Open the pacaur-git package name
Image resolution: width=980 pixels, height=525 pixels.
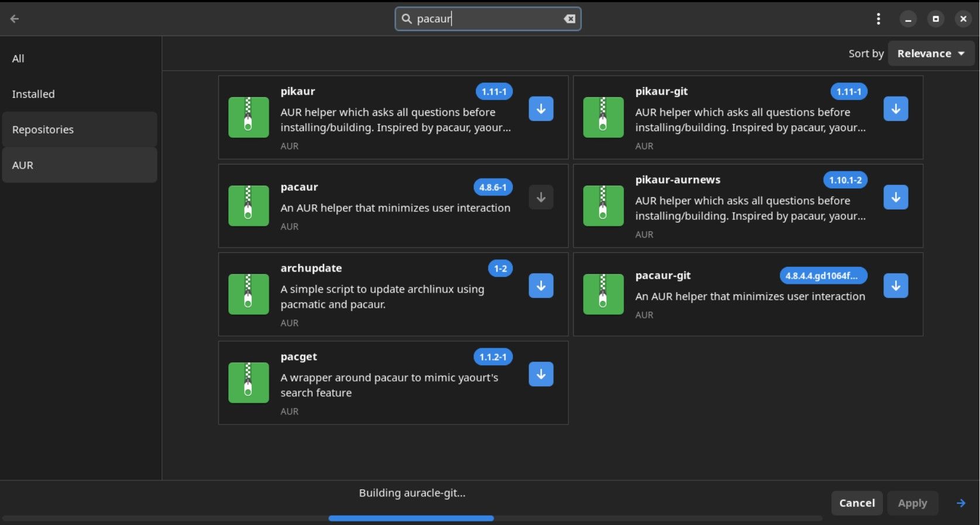coord(663,276)
